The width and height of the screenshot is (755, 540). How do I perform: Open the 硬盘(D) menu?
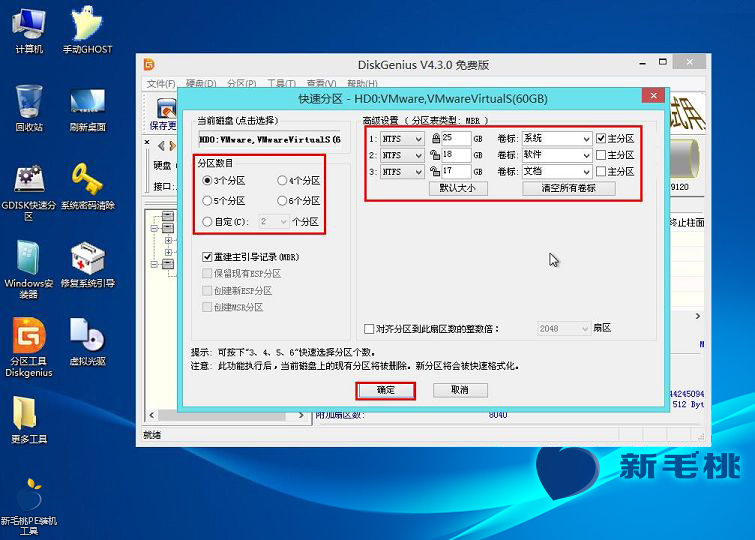pos(201,84)
